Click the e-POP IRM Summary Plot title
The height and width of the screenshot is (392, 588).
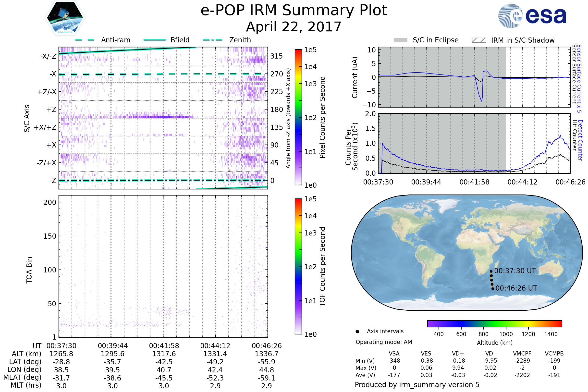[294, 11]
